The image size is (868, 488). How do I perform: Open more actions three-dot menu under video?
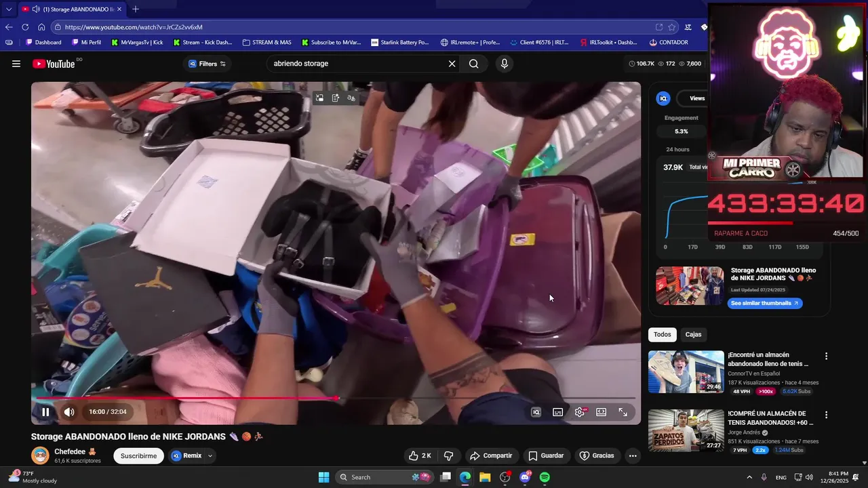click(x=633, y=455)
